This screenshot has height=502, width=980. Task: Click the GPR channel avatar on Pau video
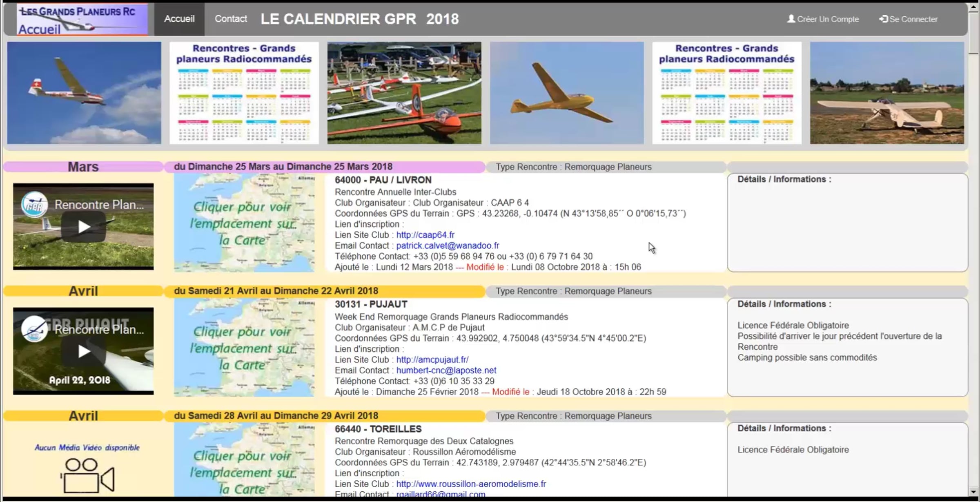tap(34, 204)
